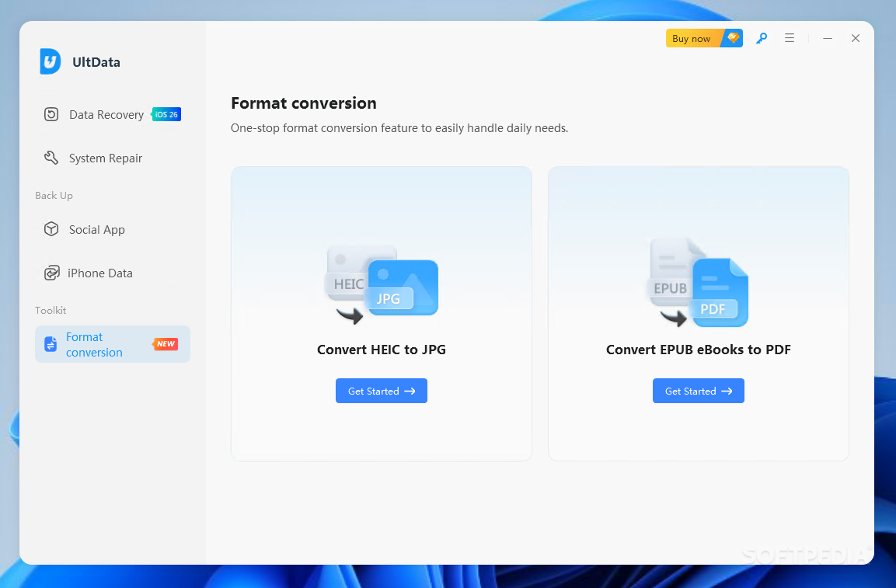Click the Format conversion heading
The image size is (896, 588).
tap(303, 103)
